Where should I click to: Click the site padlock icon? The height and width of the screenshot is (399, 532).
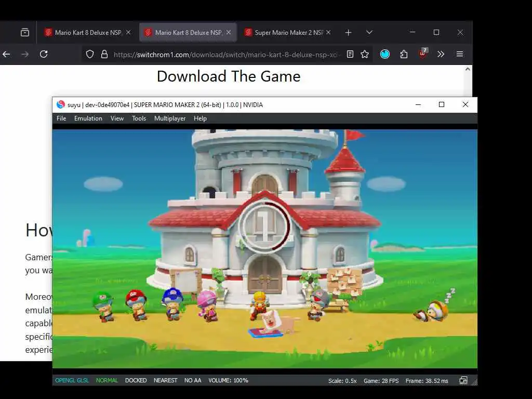[x=104, y=54]
